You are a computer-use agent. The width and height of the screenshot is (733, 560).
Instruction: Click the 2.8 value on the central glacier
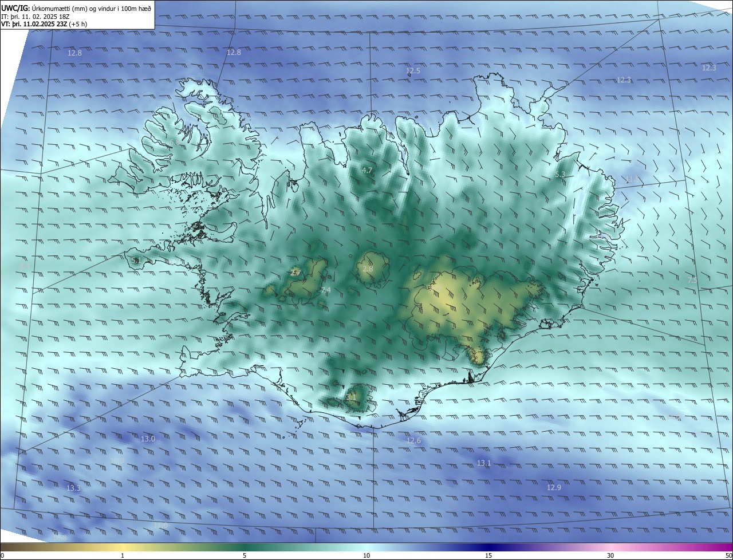368,269
